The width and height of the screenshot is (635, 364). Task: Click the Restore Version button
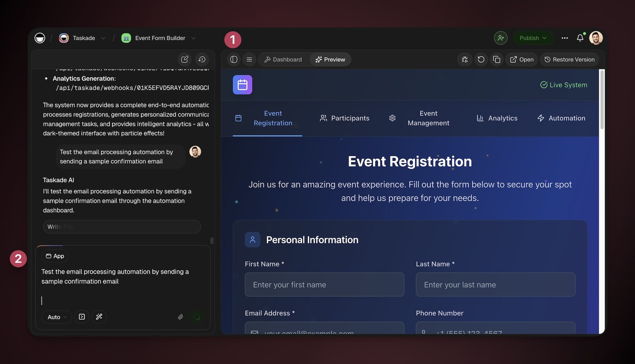[569, 59]
